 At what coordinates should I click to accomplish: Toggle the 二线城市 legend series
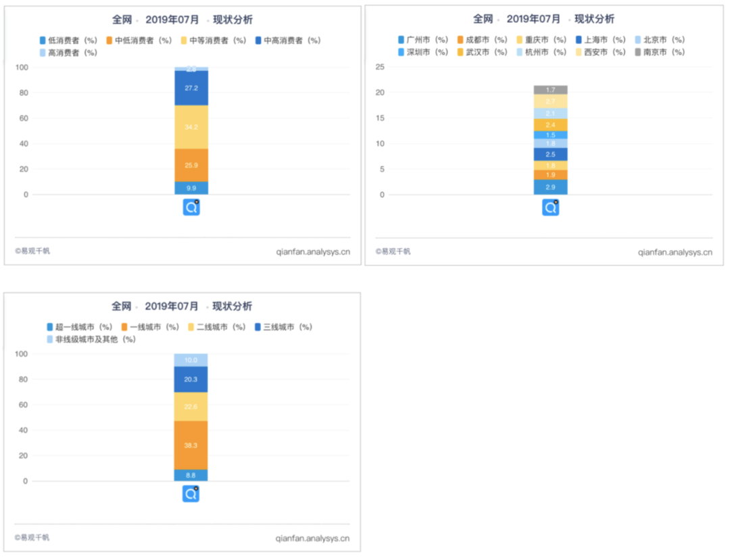click(216, 327)
